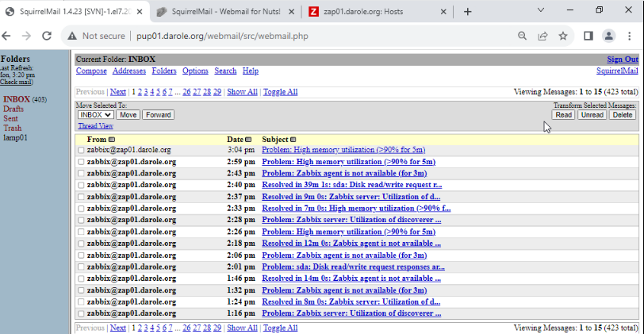Screen dimensions: 644x334
Task: Open the browser zoom magnifier icon
Action: 522,36
